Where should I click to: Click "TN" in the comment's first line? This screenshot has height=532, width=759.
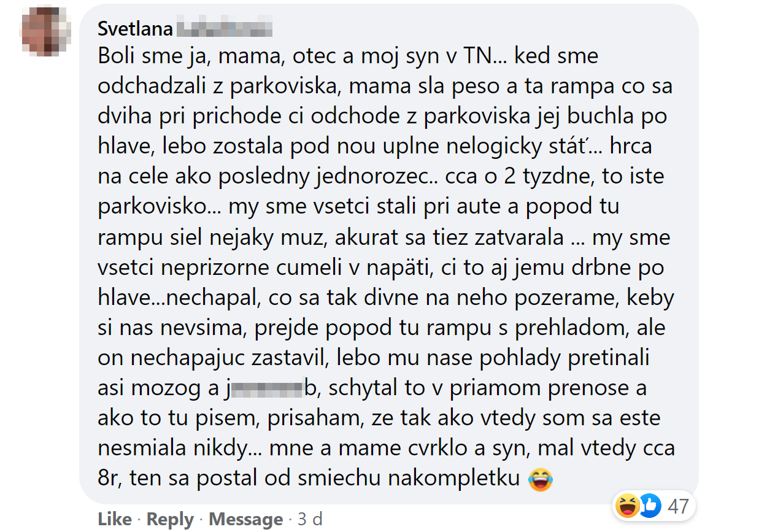coord(476,57)
